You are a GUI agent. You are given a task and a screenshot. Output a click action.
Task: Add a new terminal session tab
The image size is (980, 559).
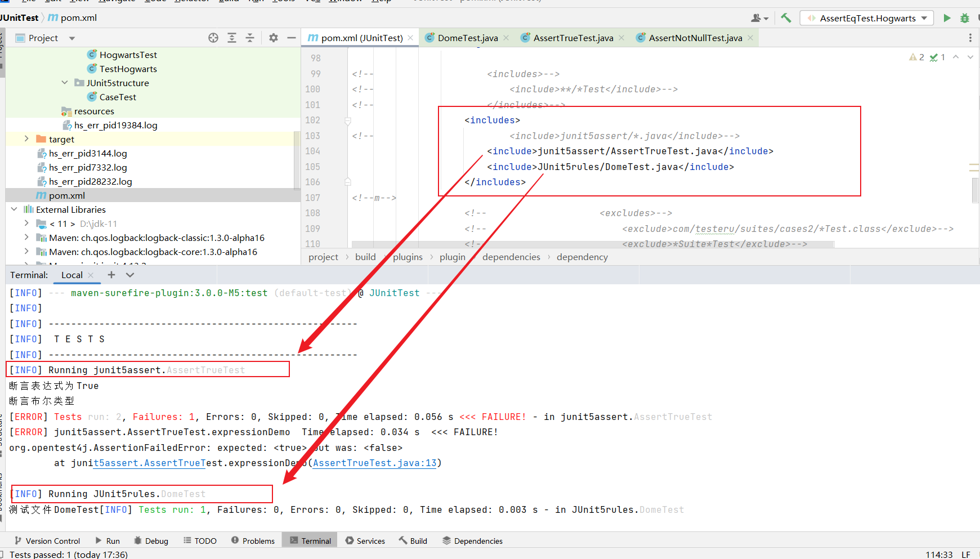tap(111, 275)
